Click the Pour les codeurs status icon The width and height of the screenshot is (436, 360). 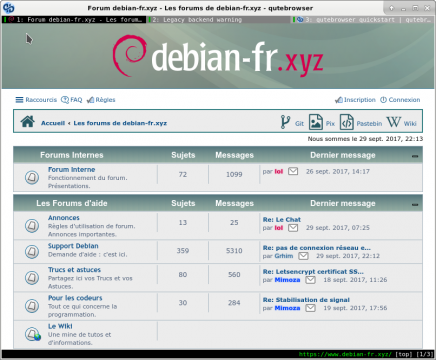click(x=32, y=306)
